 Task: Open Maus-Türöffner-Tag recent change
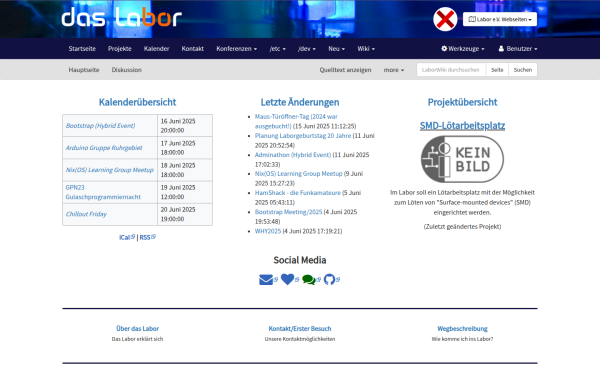coord(296,121)
